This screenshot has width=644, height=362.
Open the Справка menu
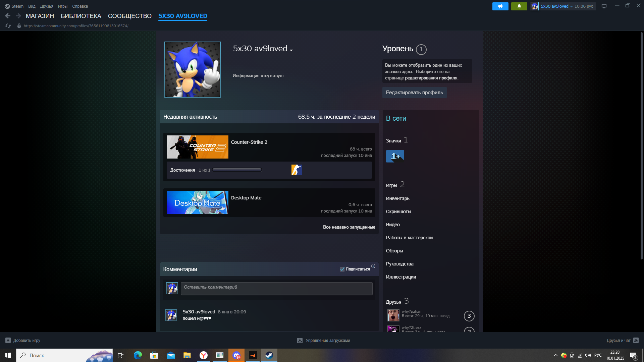[80, 6]
